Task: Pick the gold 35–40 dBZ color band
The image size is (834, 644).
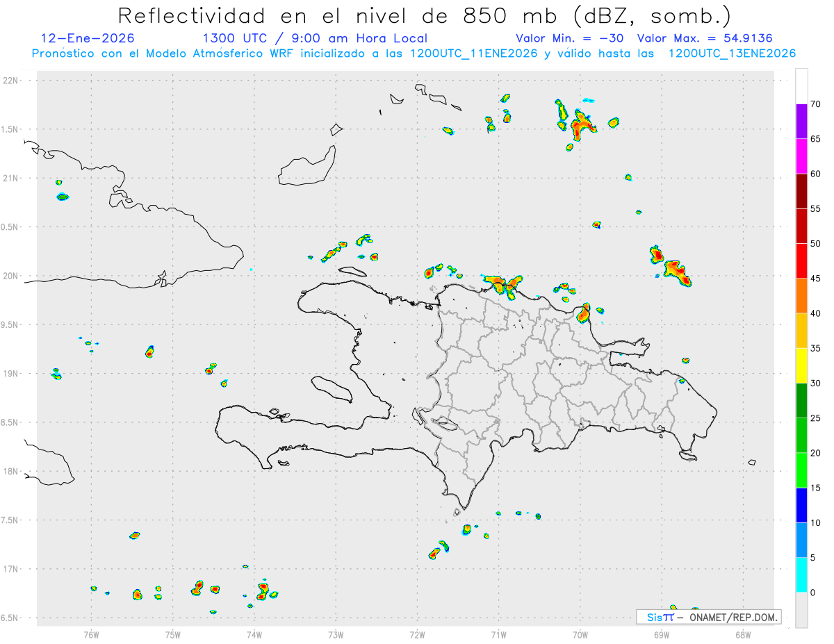Action: 801,331
